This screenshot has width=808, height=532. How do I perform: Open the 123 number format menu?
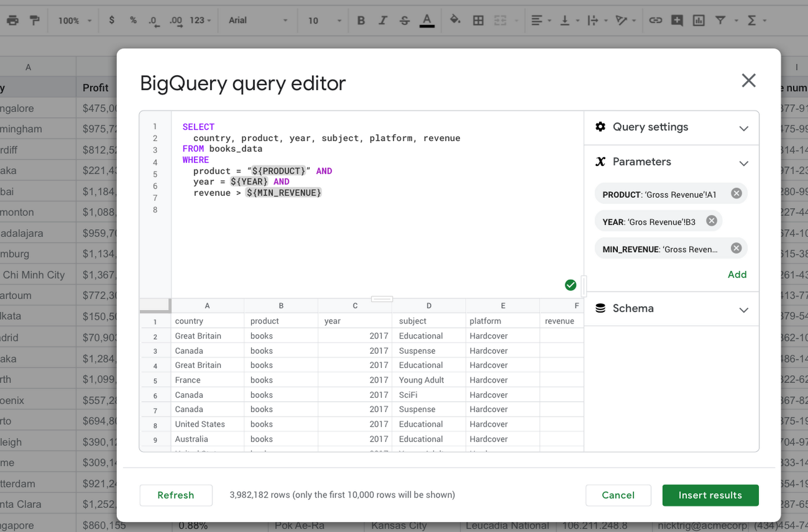coord(200,20)
